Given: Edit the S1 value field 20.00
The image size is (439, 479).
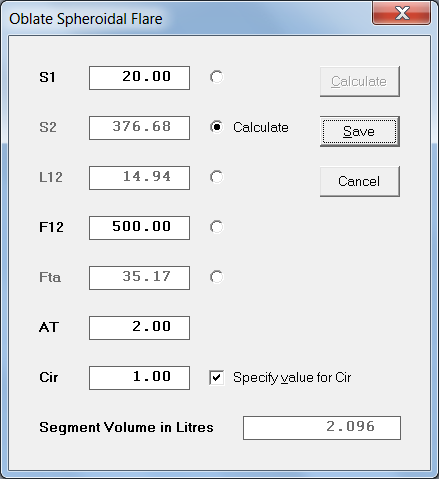Looking at the screenshot, I should click(x=139, y=78).
